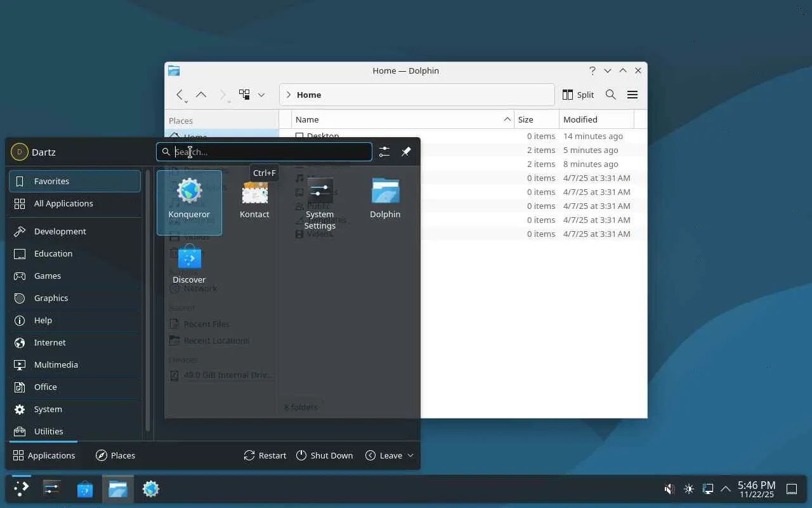Select the Favorites category
Viewport: 812px width, 508px height.
click(75, 181)
